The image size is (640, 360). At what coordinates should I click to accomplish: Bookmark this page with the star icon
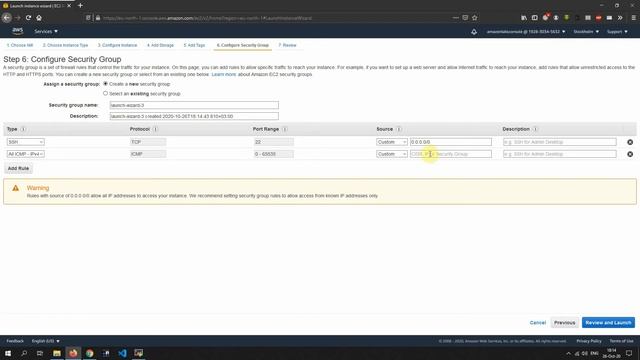tap(475, 18)
